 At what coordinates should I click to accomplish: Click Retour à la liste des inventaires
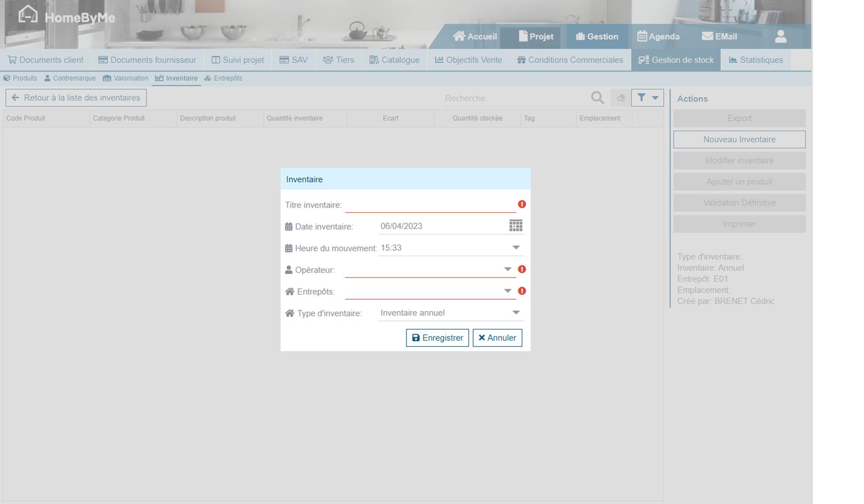pyautogui.click(x=76, y=98)
